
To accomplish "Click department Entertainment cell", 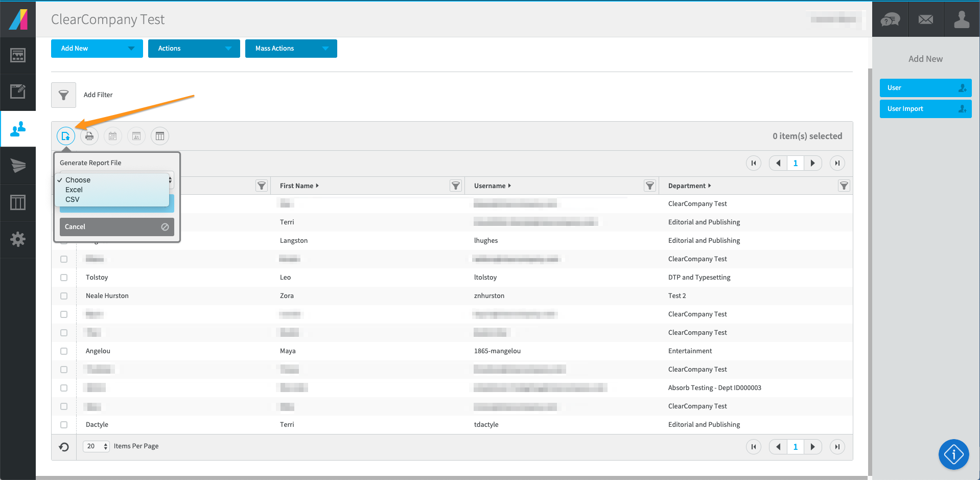I will (690, 351).
